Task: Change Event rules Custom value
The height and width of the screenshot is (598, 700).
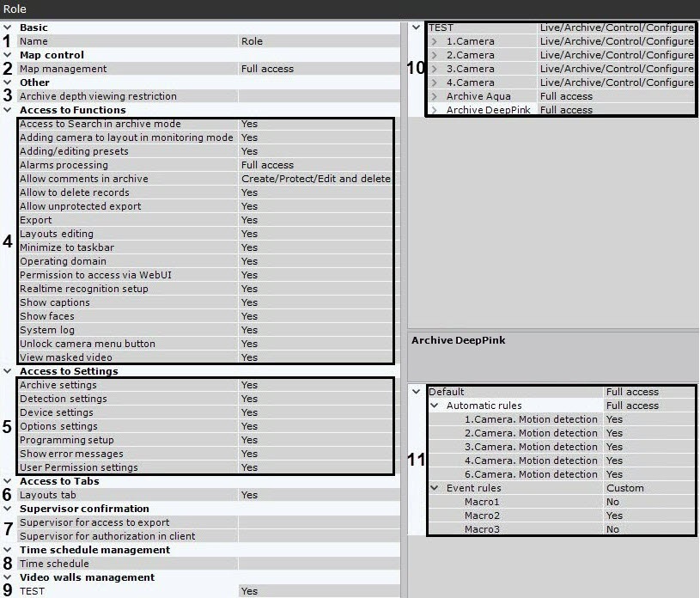Action: [649, 488]
